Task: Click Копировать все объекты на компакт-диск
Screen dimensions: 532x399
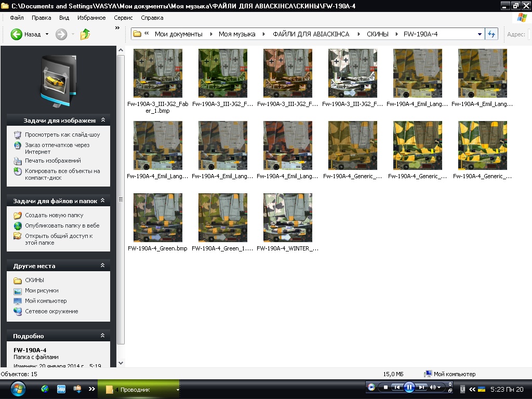Action: (x=62, y=175)
